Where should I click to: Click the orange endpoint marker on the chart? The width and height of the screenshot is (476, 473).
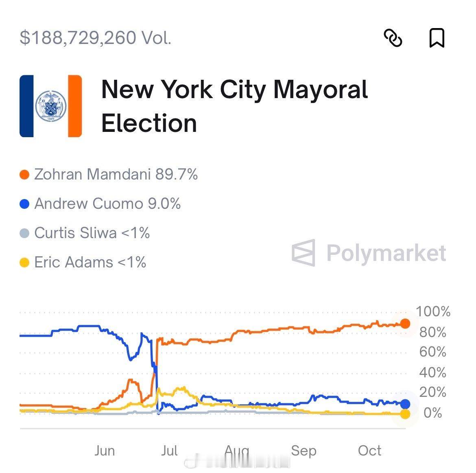point(405,324)
